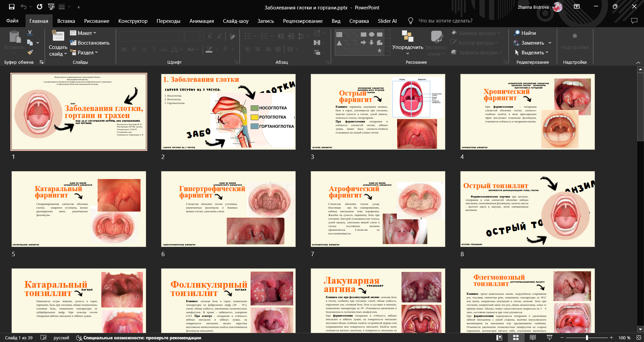Redo the last action arrow
644x342 pixels.
pyautogui.click(x=40, y=7)
